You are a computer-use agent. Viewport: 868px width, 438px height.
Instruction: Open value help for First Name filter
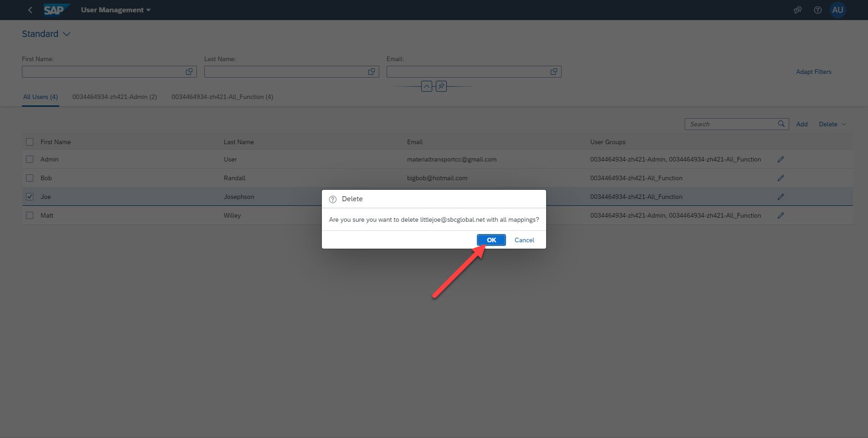(x=189, y=72)
